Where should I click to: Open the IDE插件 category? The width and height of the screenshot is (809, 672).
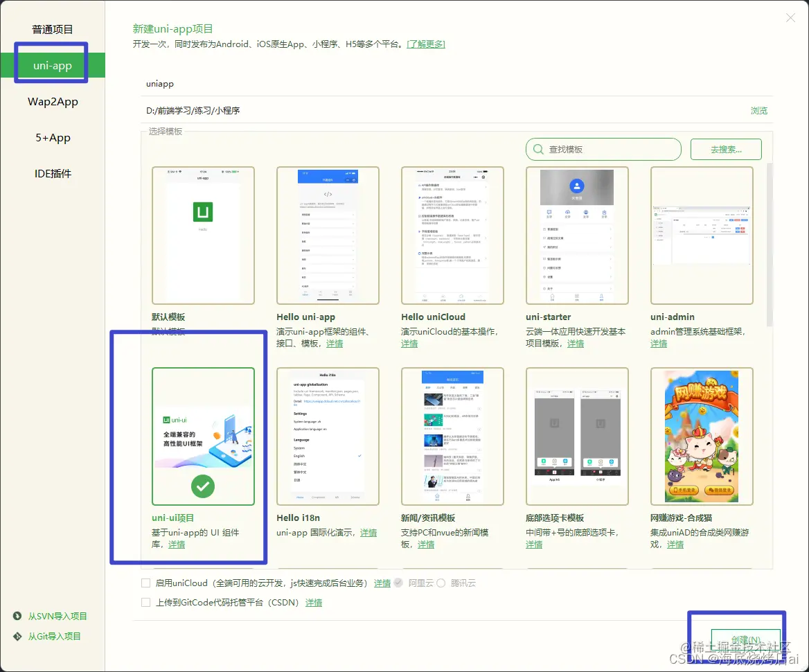click(x=53, y=173)
